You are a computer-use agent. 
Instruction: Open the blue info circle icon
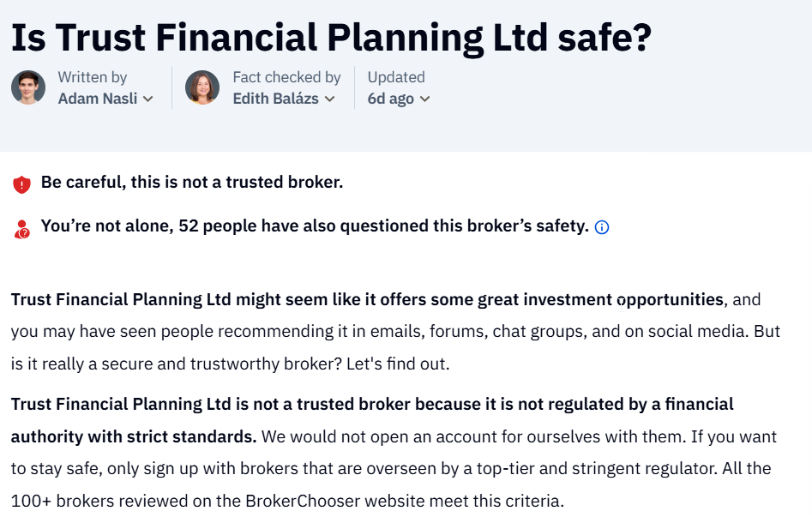point(602,227)
